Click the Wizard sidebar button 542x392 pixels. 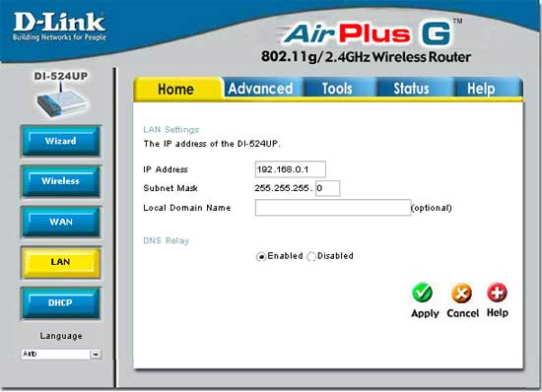[x=61, y=141]
